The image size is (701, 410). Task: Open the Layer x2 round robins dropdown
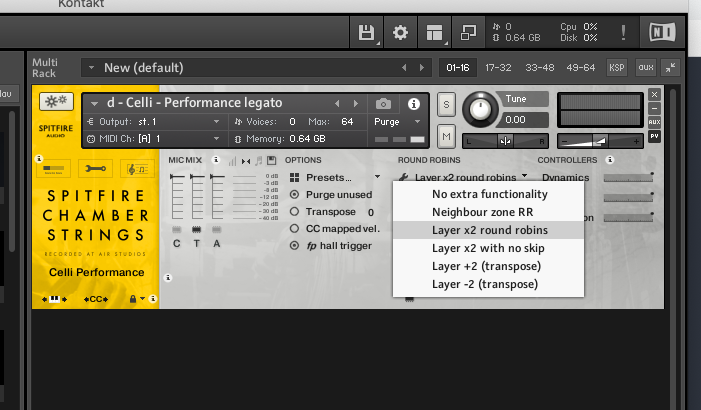(x=524, y=176)
